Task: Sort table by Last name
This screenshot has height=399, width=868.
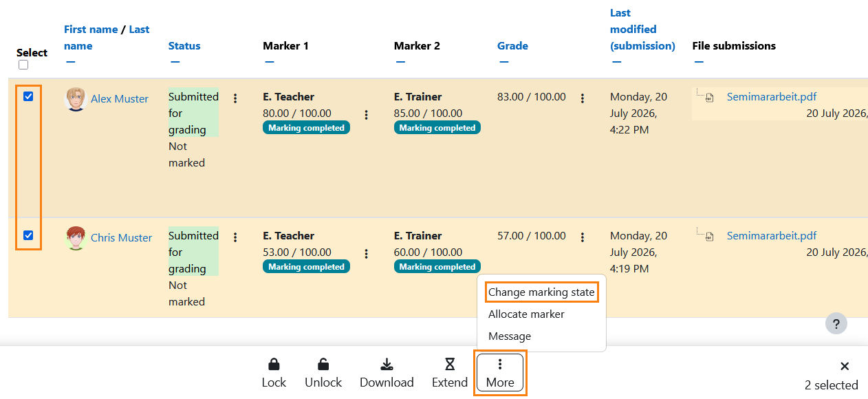Action: click(107, 38)
